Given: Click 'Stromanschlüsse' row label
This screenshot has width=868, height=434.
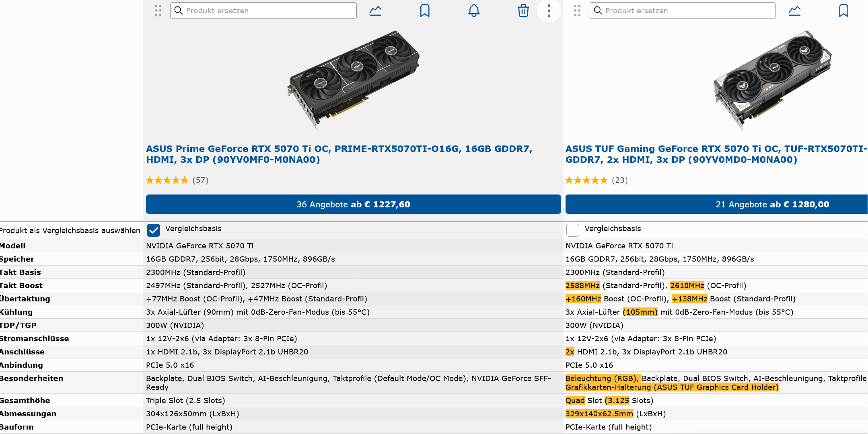Looking at the screenshot, I should pyautogui.click(x=34, y=338).
